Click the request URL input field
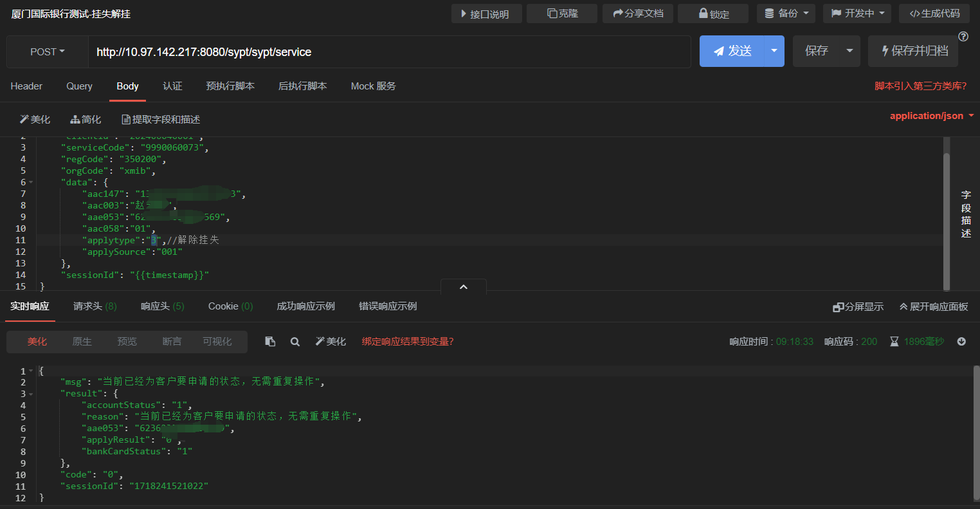The image size is (980, 509). (x=389, y=51)
